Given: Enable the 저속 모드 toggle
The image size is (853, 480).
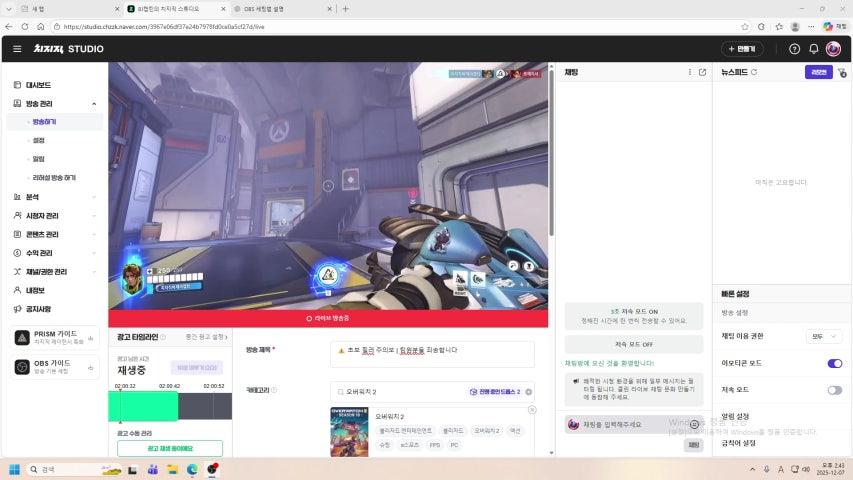Looking at the screenshot, I should point(835,390).
